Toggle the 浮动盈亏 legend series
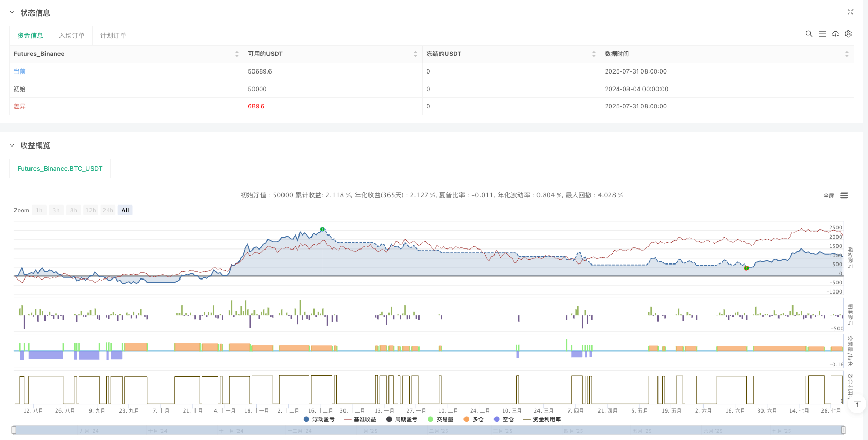 point(319,419)
